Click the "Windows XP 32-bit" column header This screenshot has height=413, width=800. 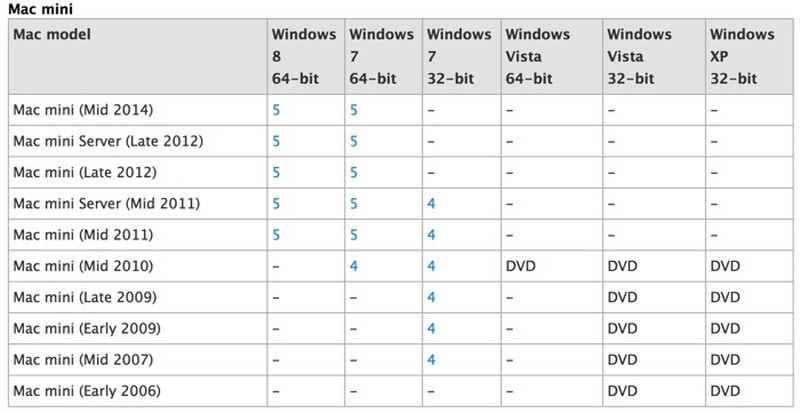pos(742,56)
